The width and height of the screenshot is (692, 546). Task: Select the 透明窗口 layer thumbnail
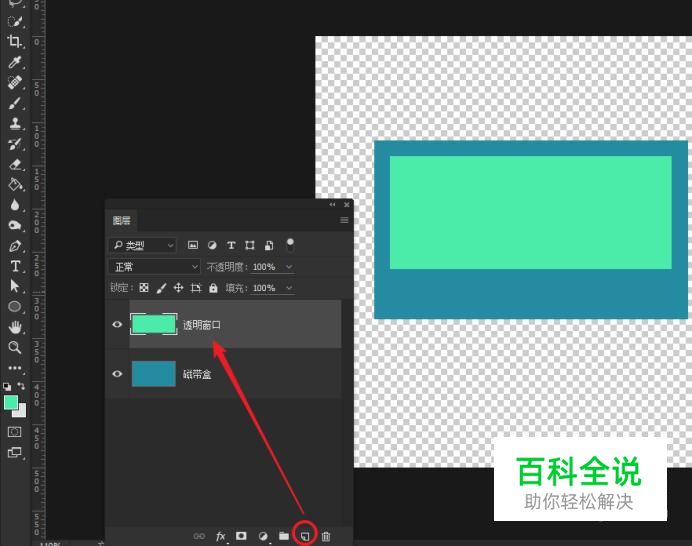[x=154, y=324]
